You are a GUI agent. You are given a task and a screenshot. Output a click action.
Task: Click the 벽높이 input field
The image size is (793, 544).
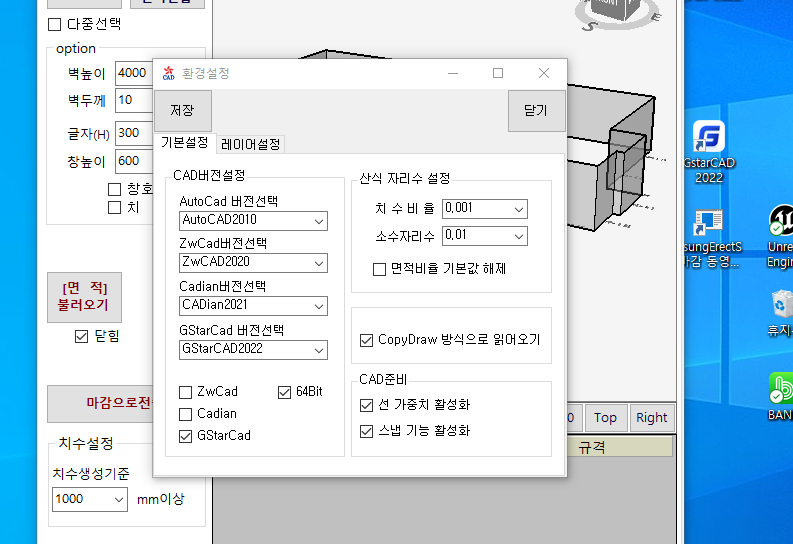(x=130, y=73)
